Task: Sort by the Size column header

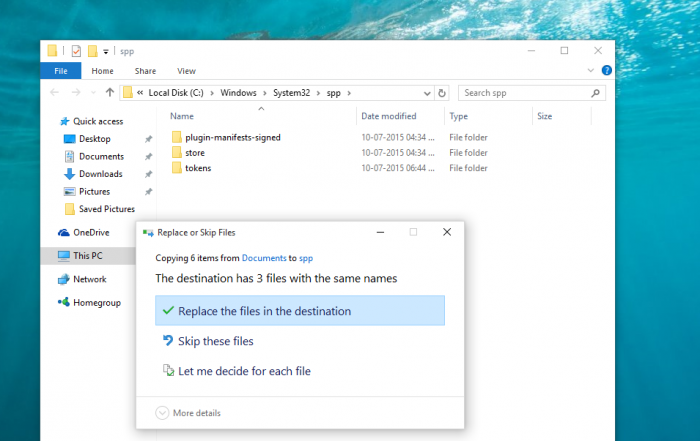Action: tap(544, 116)
